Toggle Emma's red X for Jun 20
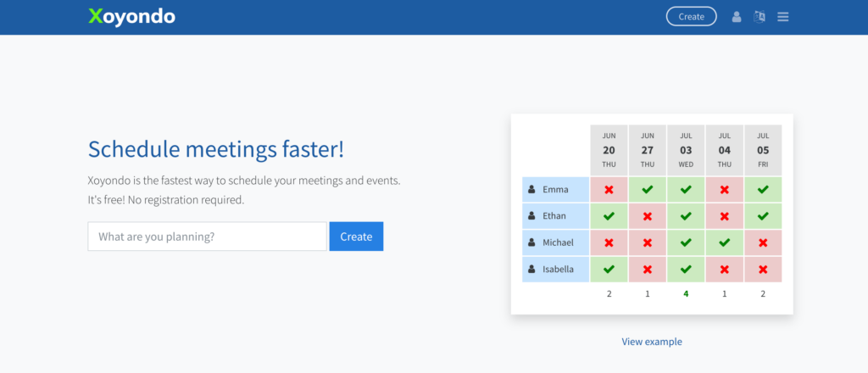Viewport: 868px width, 373px height. point(609,190)
